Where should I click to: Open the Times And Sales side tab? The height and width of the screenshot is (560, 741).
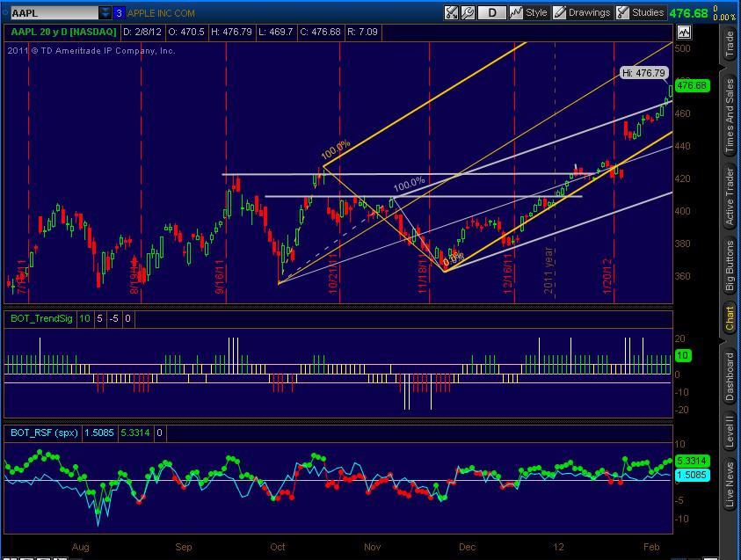730,115
